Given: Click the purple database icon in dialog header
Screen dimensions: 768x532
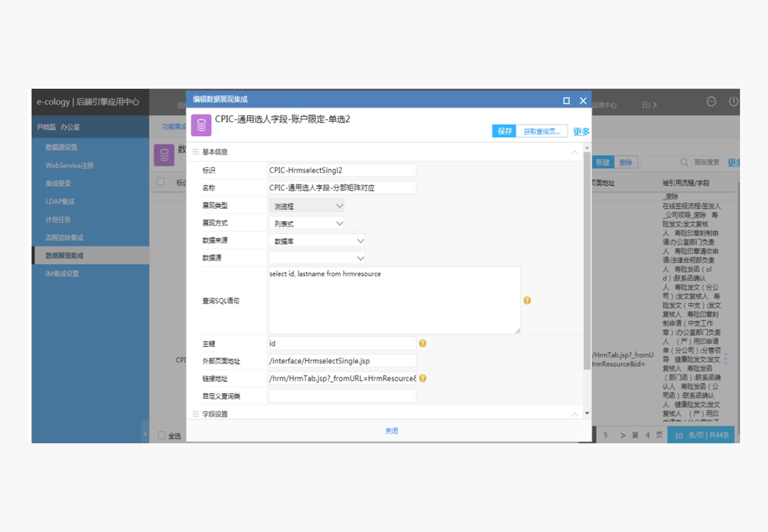Looking at the screenshot, I should [201, 125].
